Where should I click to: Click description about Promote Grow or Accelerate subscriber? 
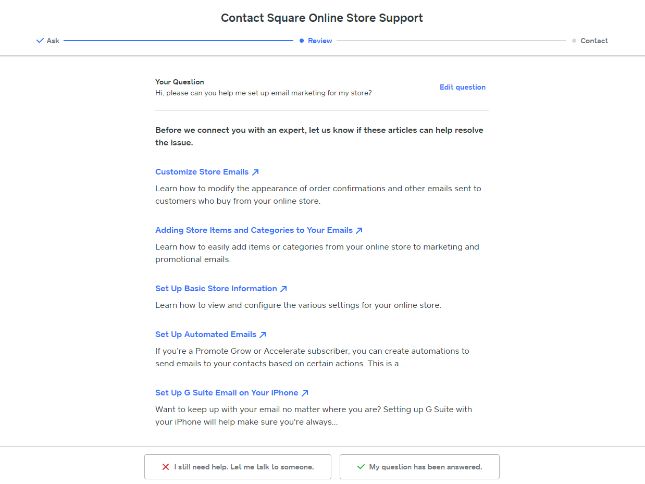point(312,357)
